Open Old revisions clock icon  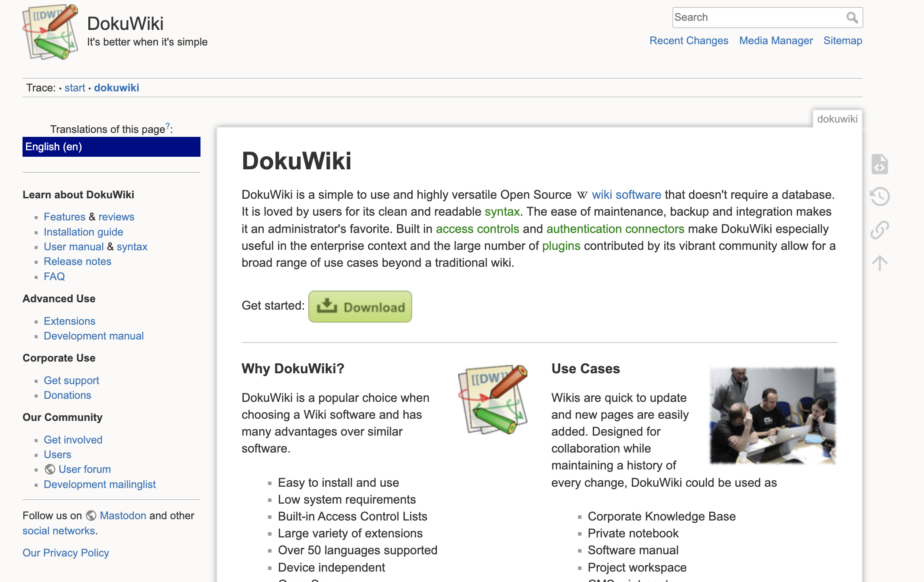(880, 197)
